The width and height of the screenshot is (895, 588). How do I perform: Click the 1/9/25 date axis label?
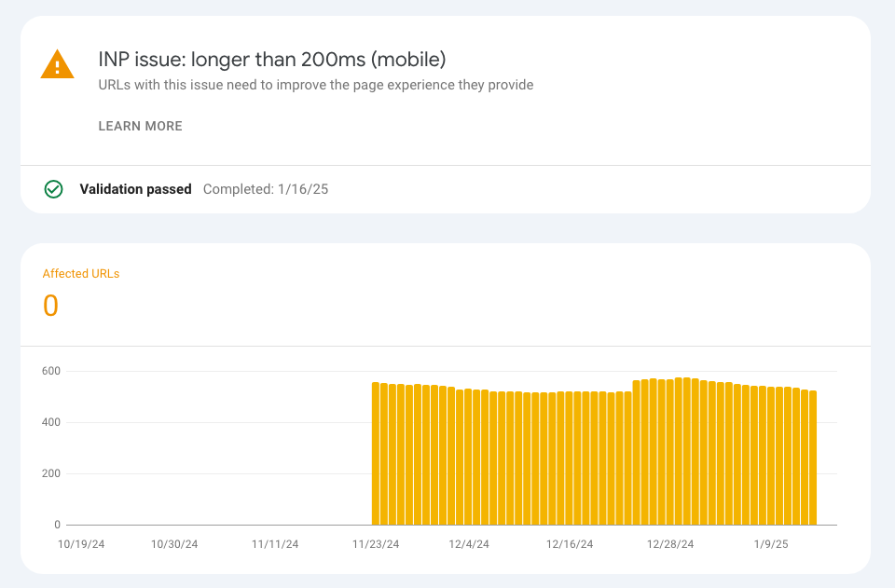tap(769, 544)
